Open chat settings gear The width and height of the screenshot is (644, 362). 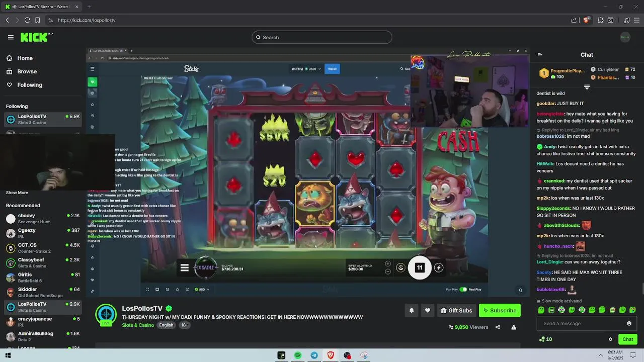(x=610, y=339)
